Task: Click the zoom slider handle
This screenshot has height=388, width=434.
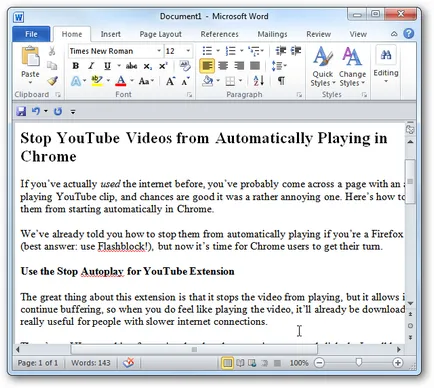Action: 359,362
